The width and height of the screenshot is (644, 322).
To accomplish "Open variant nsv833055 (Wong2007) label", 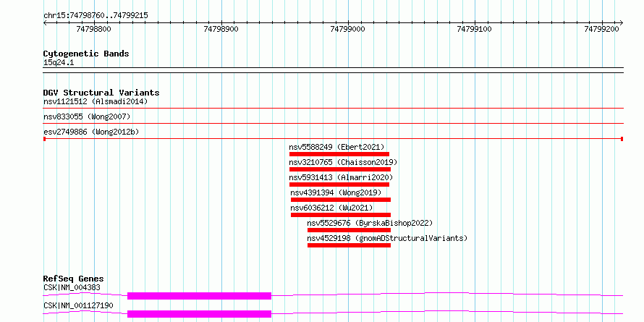I will pyautogui.click(x=87, y=117).
